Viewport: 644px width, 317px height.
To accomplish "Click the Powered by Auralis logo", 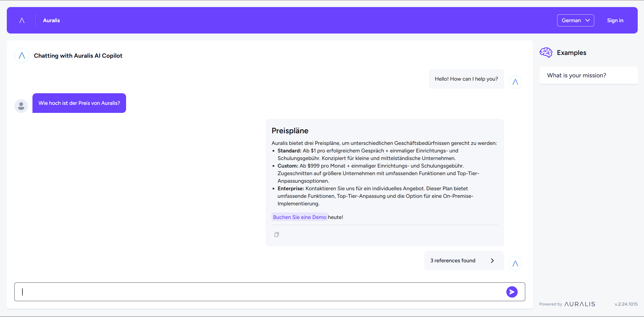I will [580, 304].
